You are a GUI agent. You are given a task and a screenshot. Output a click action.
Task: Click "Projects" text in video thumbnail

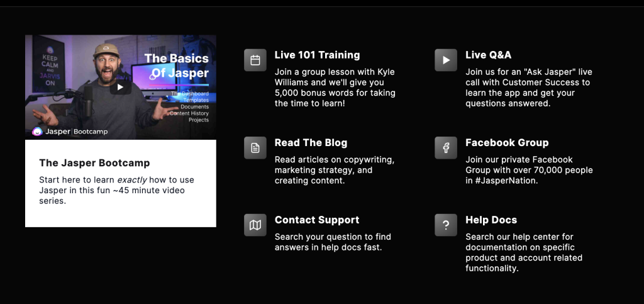[x=199, y=120]
